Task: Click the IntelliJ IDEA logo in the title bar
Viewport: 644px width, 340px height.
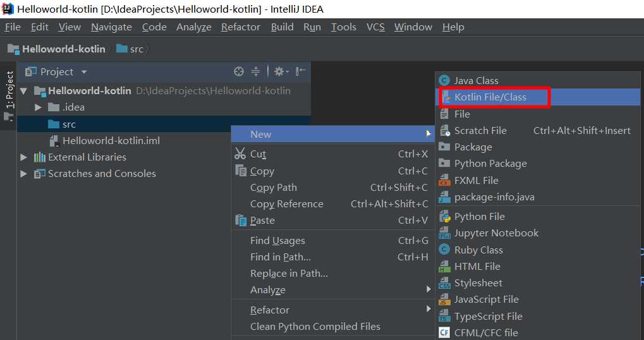Action: pos(8,9)
